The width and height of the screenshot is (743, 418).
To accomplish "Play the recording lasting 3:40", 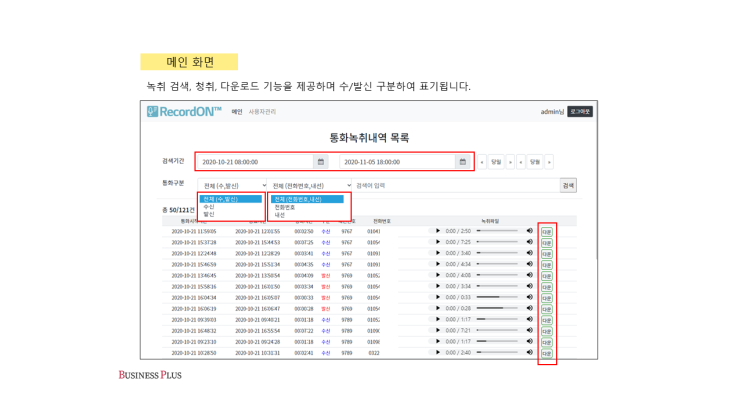I will coord(438,253).
